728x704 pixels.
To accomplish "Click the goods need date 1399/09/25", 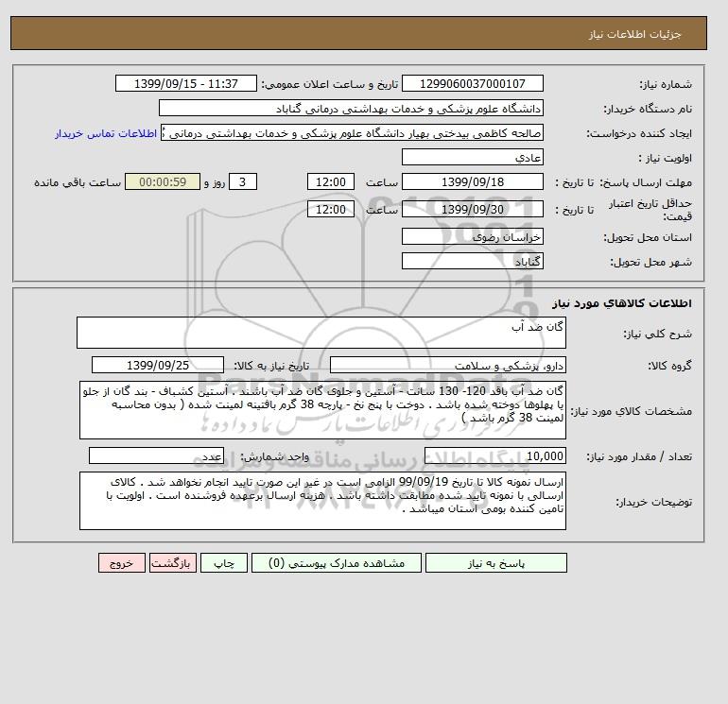I will pyautogui.click(x=158, y=365).
